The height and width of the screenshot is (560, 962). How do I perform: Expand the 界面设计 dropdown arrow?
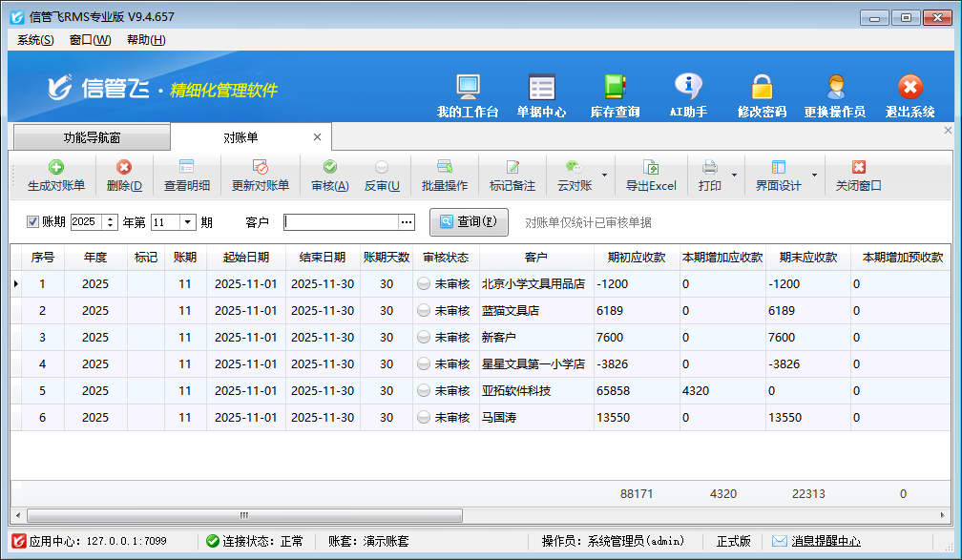pyautogui.click(x=814, y=176)
